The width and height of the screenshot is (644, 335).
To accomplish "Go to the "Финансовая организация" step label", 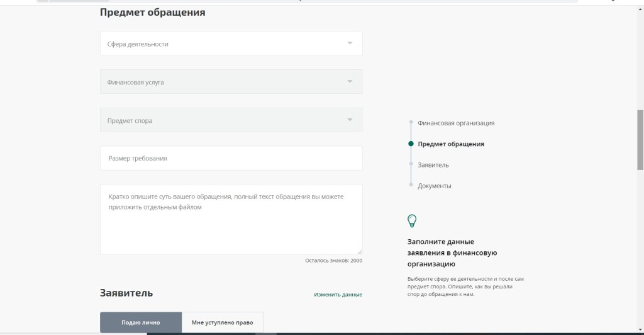I will [x=456, y=123].
